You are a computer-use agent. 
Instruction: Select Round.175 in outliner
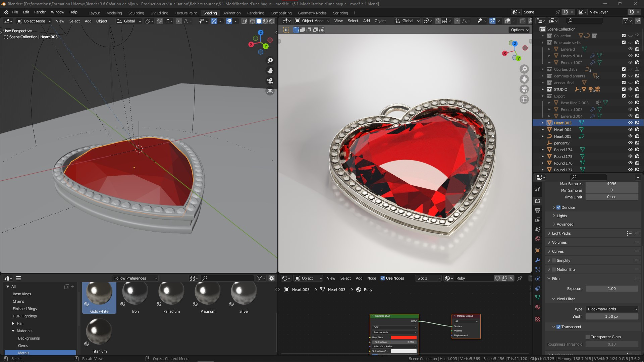[x=563, y=157]
